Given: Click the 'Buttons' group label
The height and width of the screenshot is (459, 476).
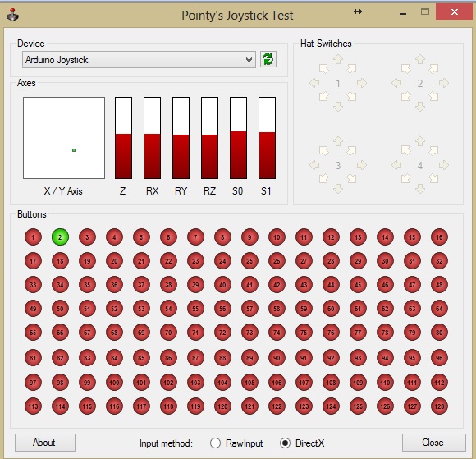Looking at the screenshot, I should (x=32, y=214).
